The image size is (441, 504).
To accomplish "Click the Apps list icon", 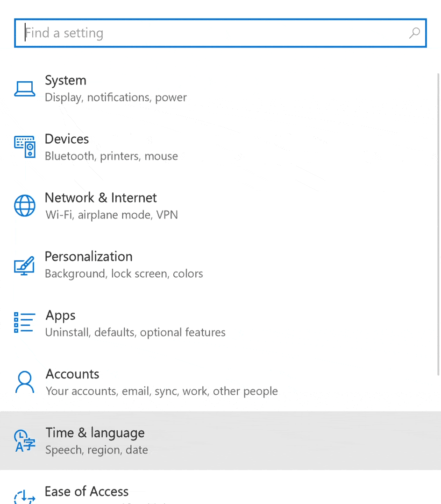I will click(24, 322).
